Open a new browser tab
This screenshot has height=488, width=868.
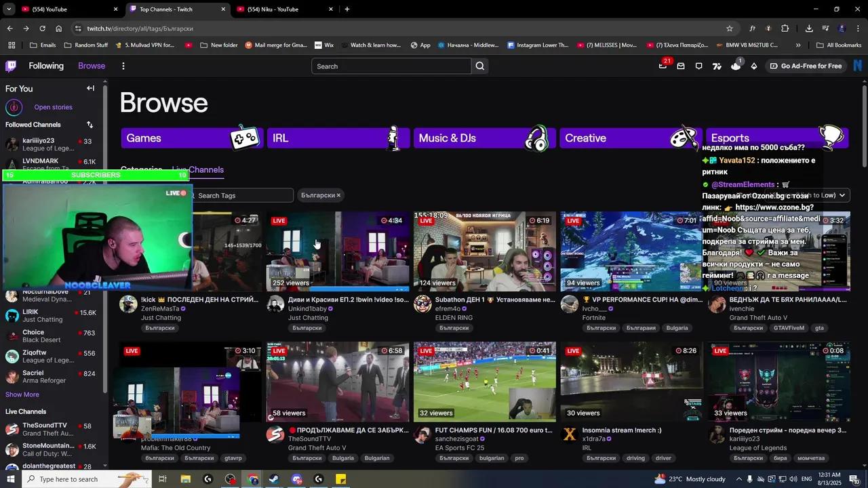pos(347,9)
